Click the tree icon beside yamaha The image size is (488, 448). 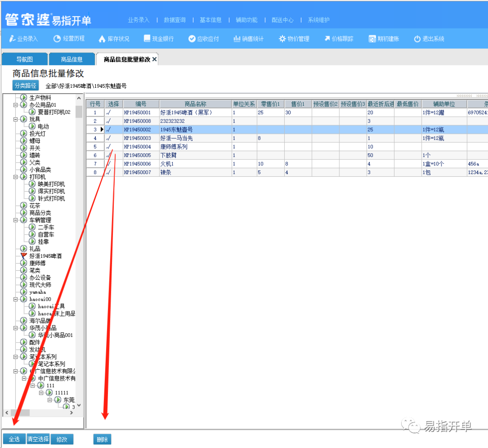tap(23, 292)
